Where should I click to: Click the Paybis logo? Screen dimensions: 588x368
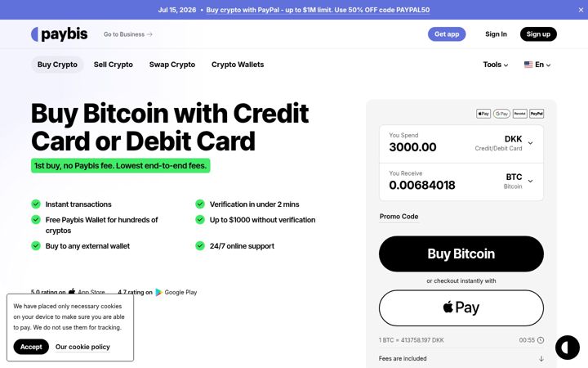(x=60, y=34)
